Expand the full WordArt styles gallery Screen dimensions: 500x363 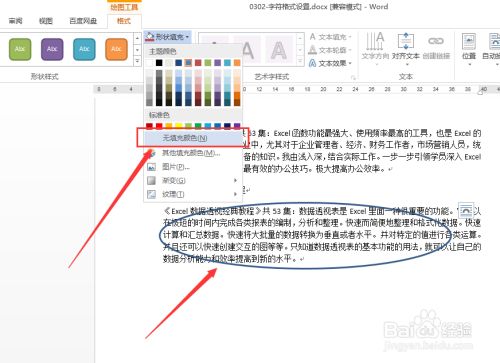[x=300, y=61]
